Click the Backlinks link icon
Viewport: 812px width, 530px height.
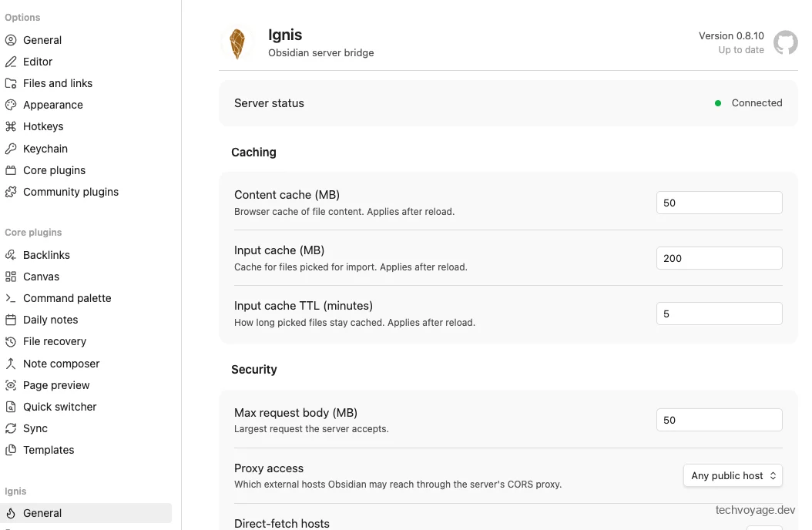coord(11,255)
